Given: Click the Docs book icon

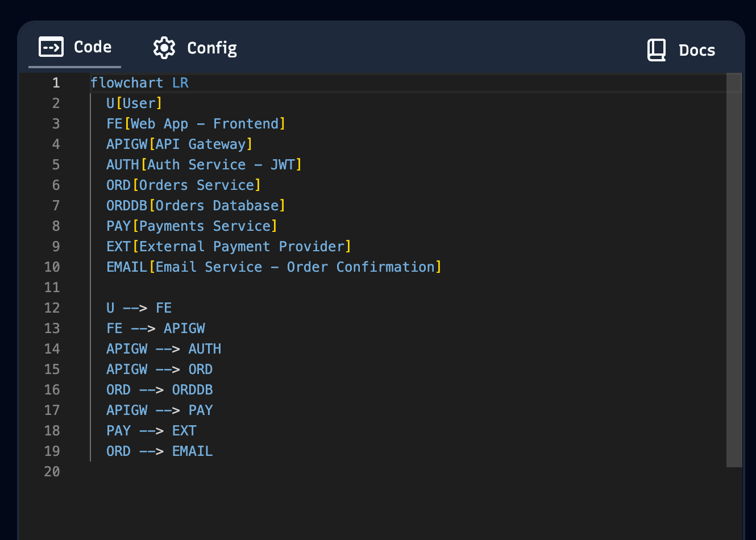Looking at the screenshot, I should point(657,50).
